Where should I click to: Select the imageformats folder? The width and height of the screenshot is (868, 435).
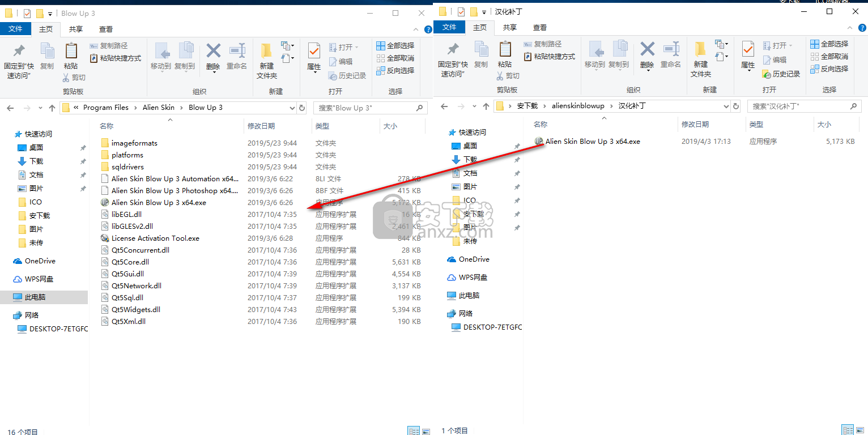[134, 143]
